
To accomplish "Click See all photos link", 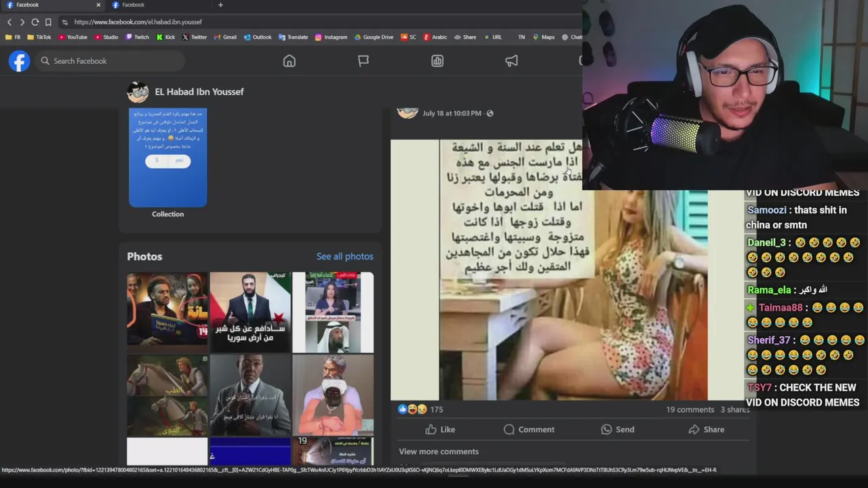I will click(x=344, y=256).
